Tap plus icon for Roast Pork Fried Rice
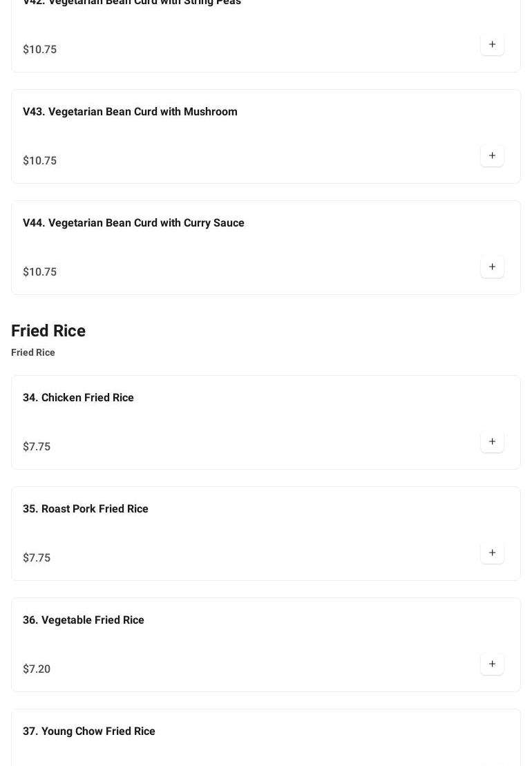The width and height of the screenshot is (532, 766). point(492,553)
